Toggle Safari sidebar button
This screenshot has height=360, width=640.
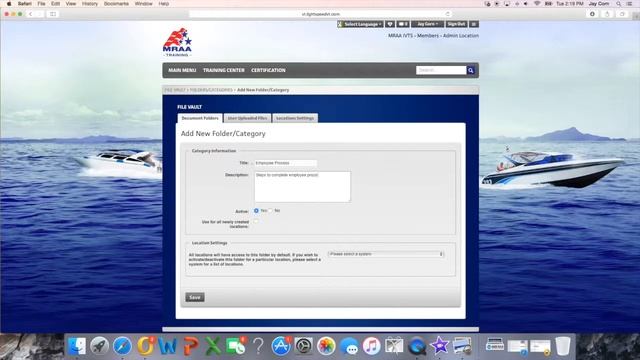[x=53, y=14]
